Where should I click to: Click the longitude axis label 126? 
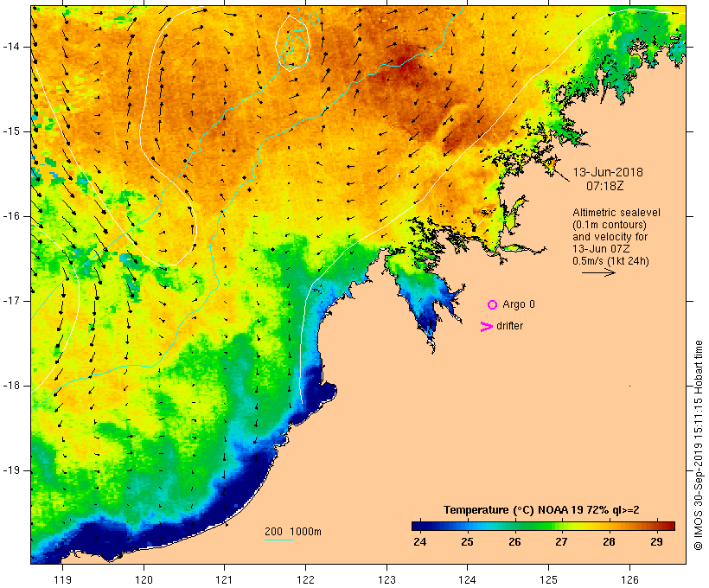[629, 579]
